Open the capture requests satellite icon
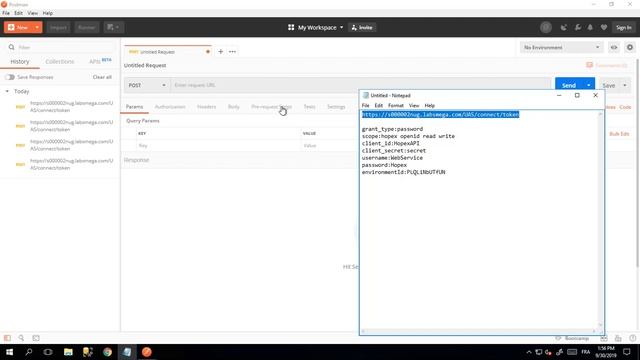 pyautogui.click(x=564, y=27)
